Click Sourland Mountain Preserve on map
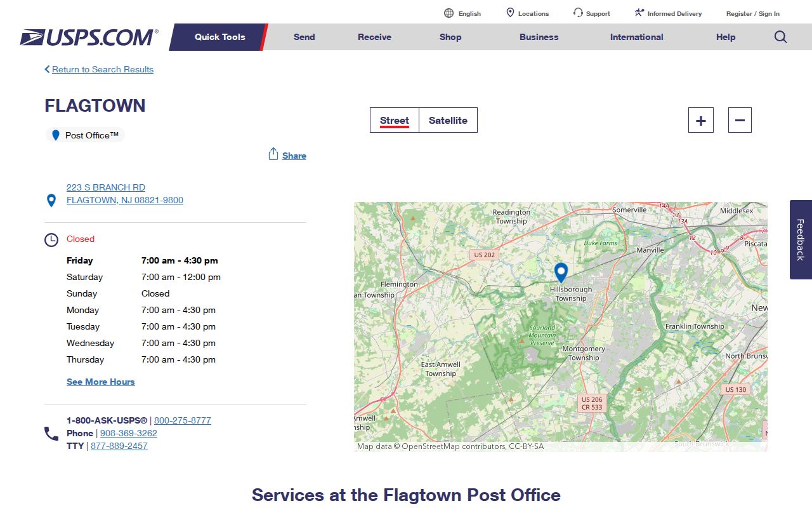This screenshot has width=812, height=508. pyautogui.click(x=542, y=335)
